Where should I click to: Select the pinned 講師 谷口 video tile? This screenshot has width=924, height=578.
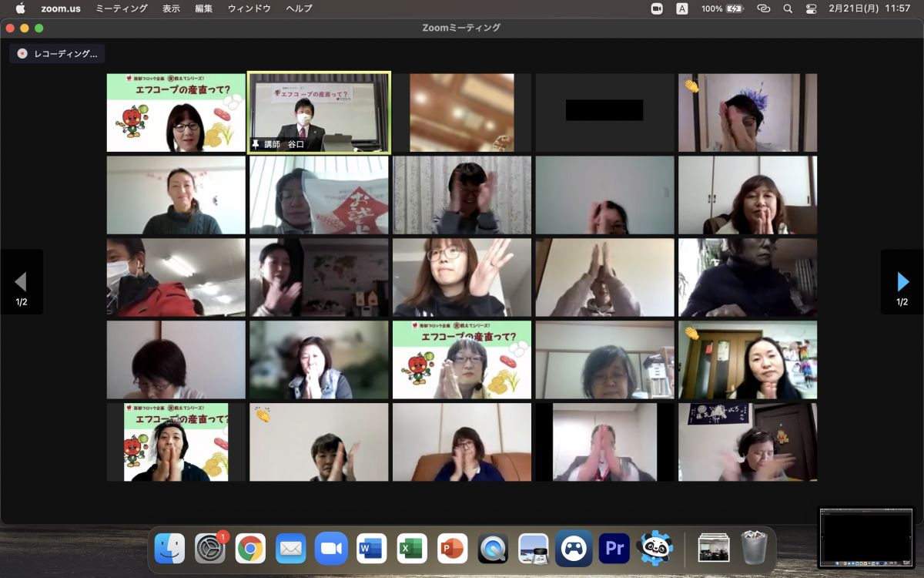click(319, 113)
